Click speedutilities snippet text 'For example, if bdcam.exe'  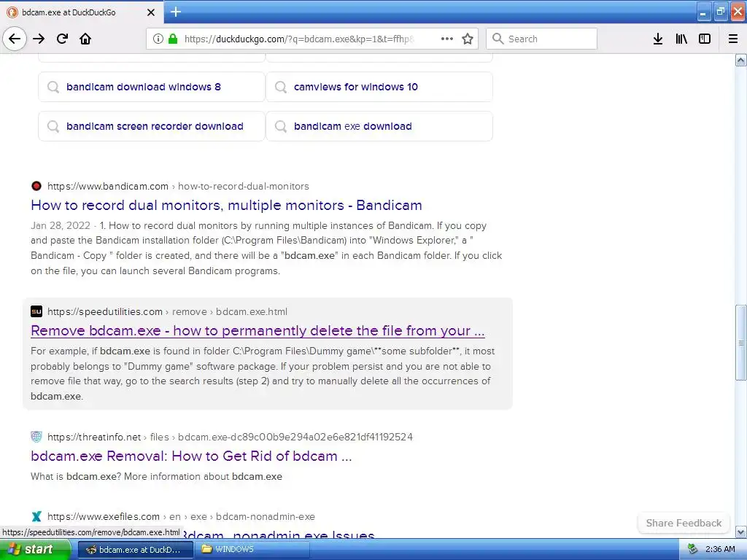pos(90,351)
